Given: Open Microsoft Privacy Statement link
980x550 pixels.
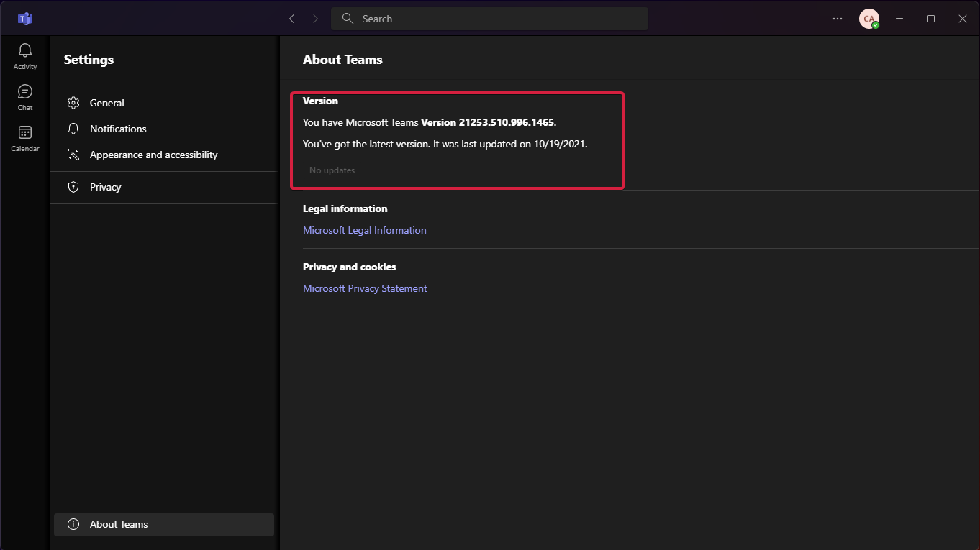Looking at the screenshot, I should 365,288.
